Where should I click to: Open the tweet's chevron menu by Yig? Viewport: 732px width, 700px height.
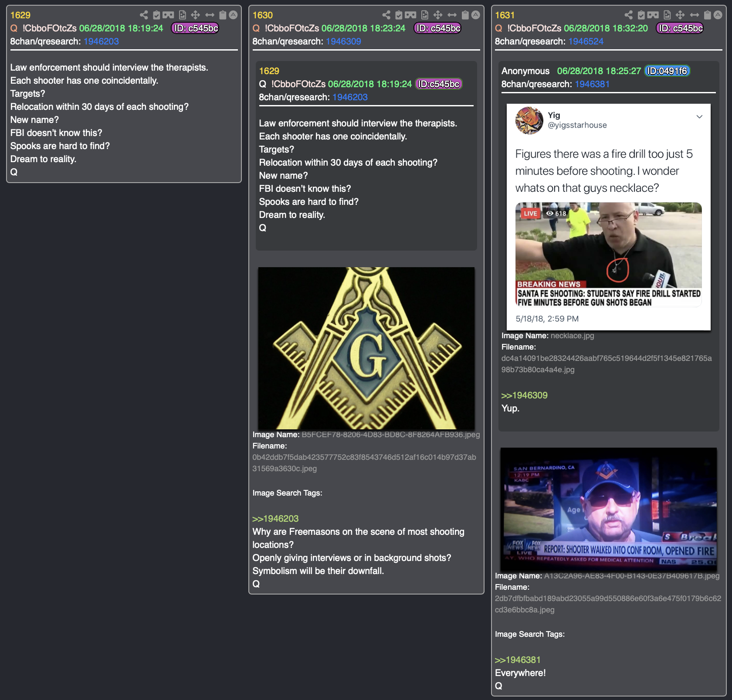(x=699, y=117)
